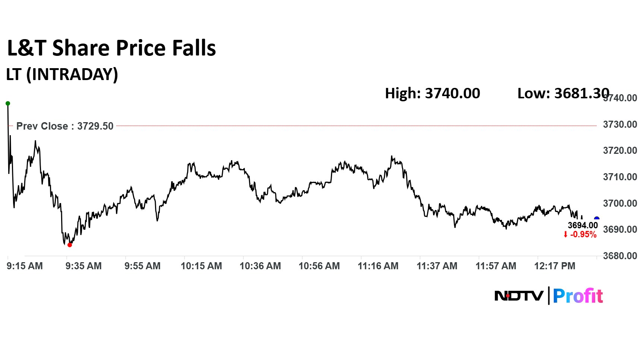Click the blue current price marker dot
The image size is (644, 362).
coord(596,219)
